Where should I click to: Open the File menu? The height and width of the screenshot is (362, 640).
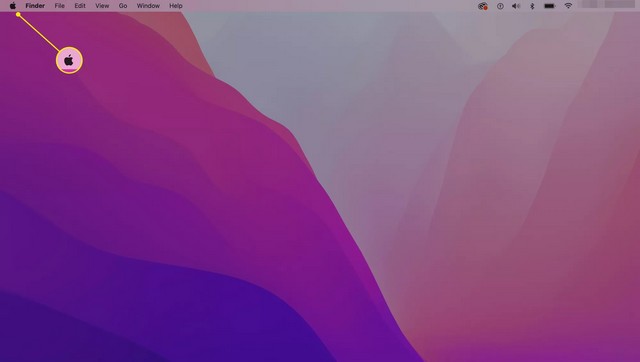60,6
